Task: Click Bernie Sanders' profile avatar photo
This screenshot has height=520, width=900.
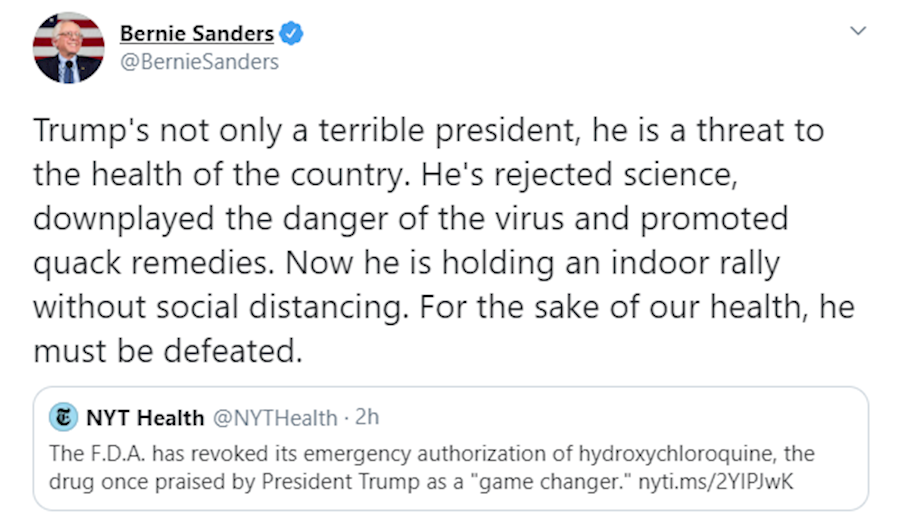Action: (x=69, y=48)
